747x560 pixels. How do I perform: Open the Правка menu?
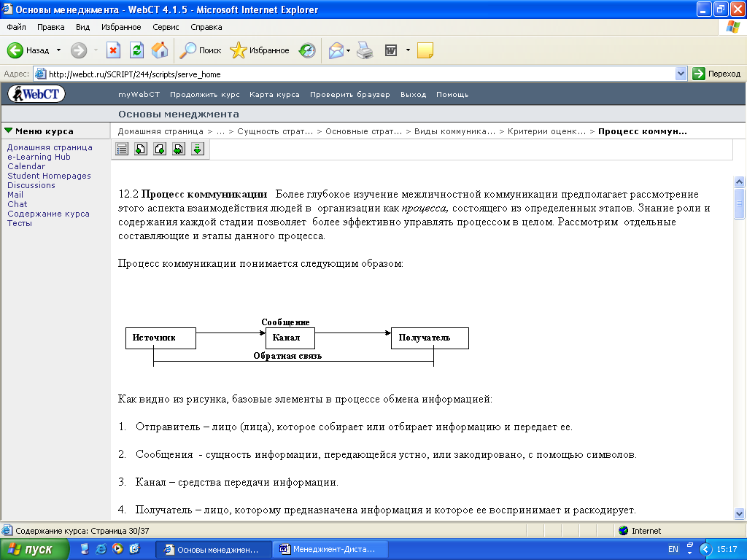51,27
